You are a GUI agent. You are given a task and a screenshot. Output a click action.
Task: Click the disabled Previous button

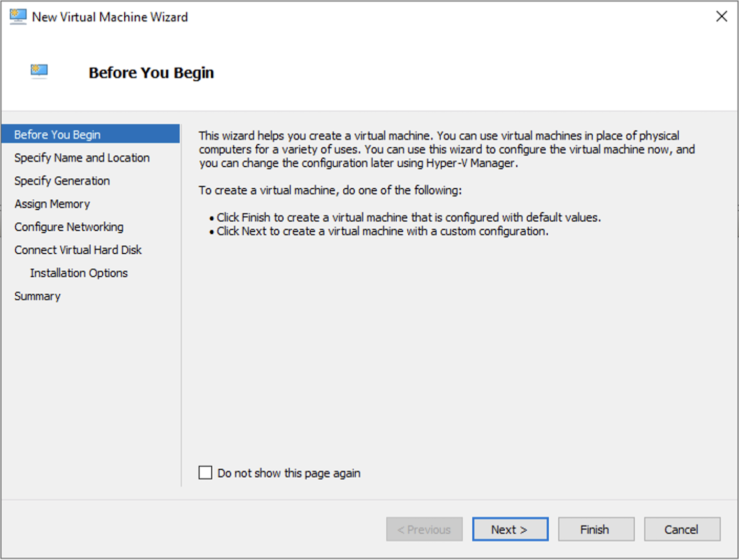tap(424, 529)
